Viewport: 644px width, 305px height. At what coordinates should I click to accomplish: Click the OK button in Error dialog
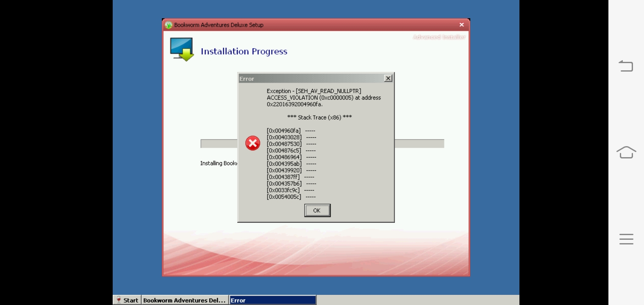click(x=317, y=211)
